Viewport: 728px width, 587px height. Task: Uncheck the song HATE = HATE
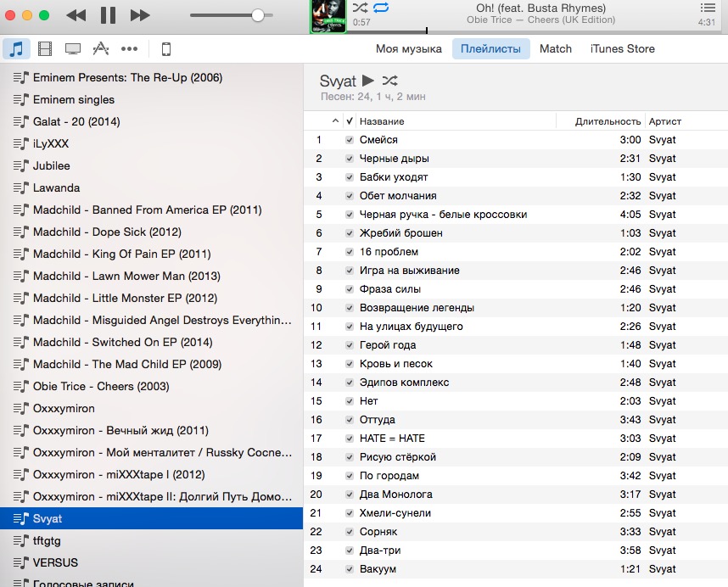(350, 438)
